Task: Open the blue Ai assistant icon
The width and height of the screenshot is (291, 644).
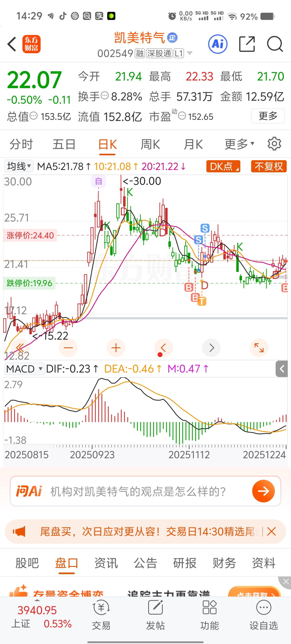Action: [x=218, y=44]
